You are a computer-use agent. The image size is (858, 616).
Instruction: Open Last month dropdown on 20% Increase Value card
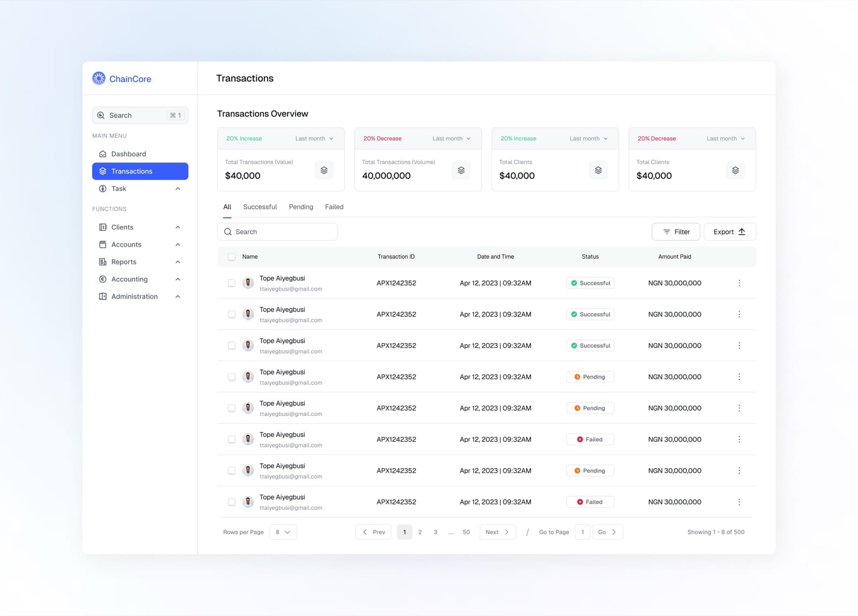(314, 138)
